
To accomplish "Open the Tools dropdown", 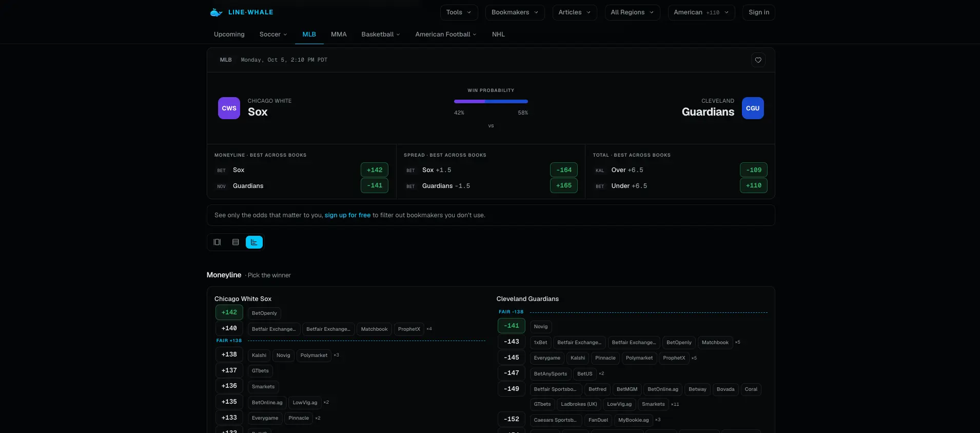I will [x=459, y=12].
